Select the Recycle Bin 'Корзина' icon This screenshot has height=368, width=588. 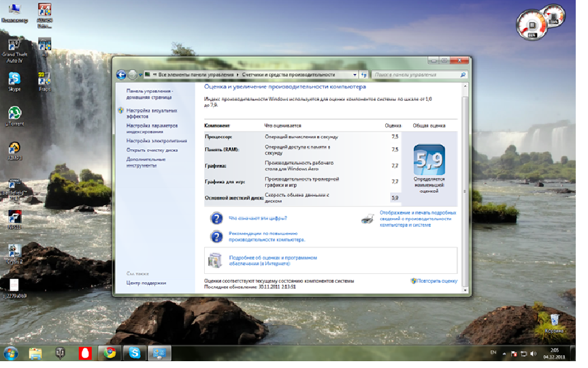[555, 325]
